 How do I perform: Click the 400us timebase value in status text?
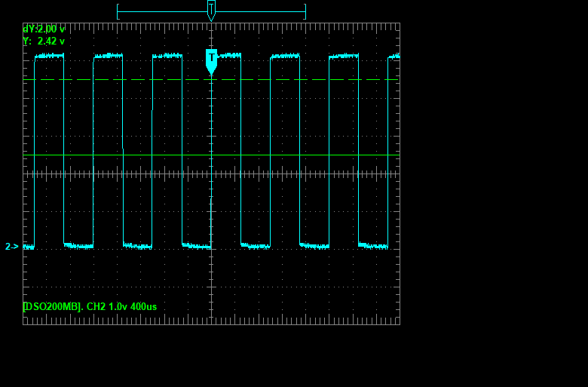143,307
